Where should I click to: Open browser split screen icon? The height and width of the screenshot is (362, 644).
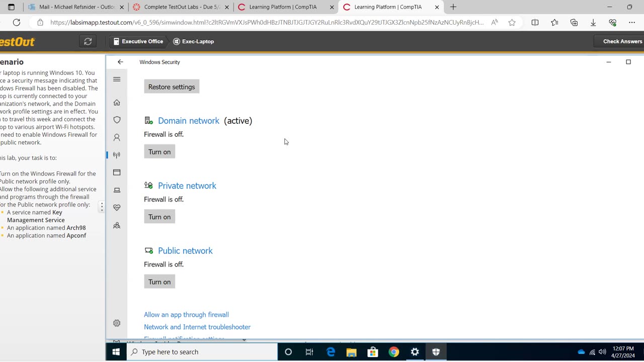[535, 23]
